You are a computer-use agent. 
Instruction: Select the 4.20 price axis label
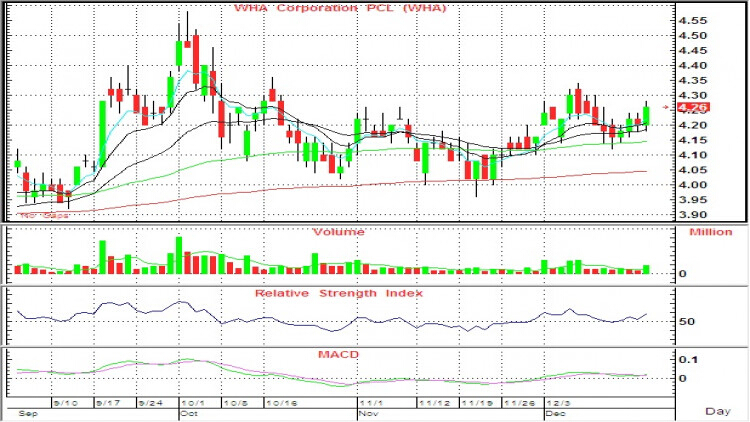pos(692,125)
